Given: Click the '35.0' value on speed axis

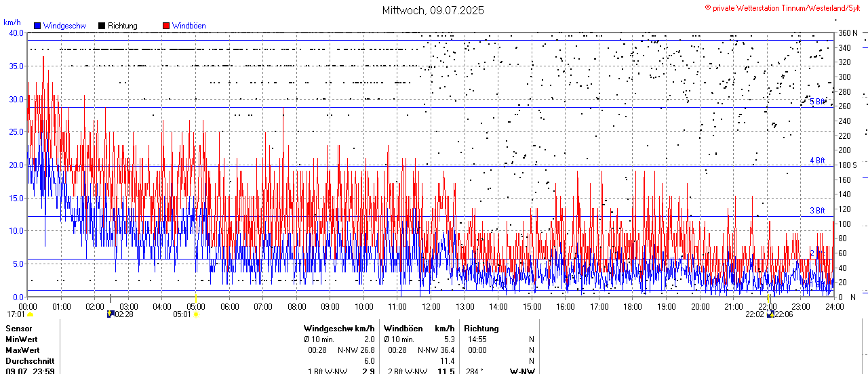Looking at the screenshot, I should tap(15, 66).
